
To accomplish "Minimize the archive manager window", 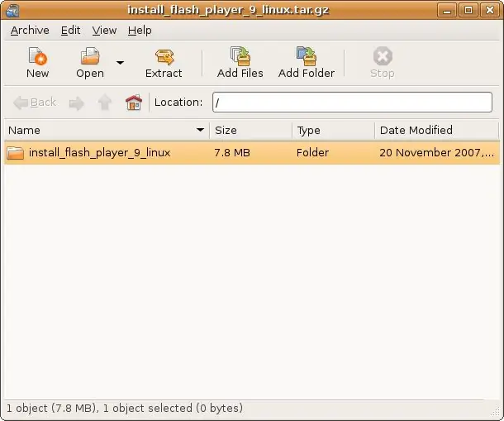I will 447,10.
